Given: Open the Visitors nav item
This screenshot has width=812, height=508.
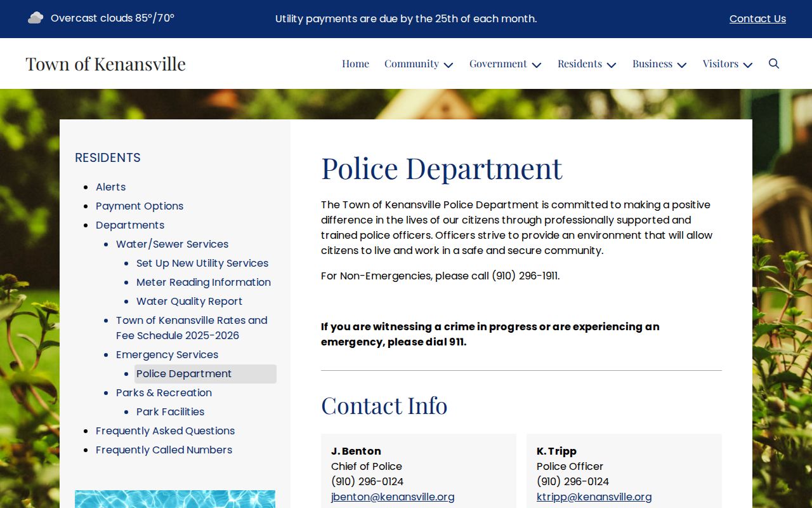Looking at the screenshot, I should [721, 63].
